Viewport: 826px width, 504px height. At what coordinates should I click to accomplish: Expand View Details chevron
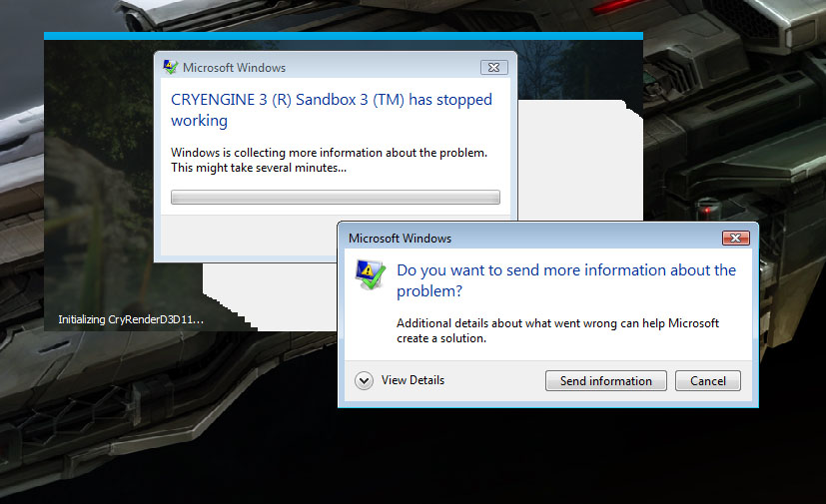point(364,380)
